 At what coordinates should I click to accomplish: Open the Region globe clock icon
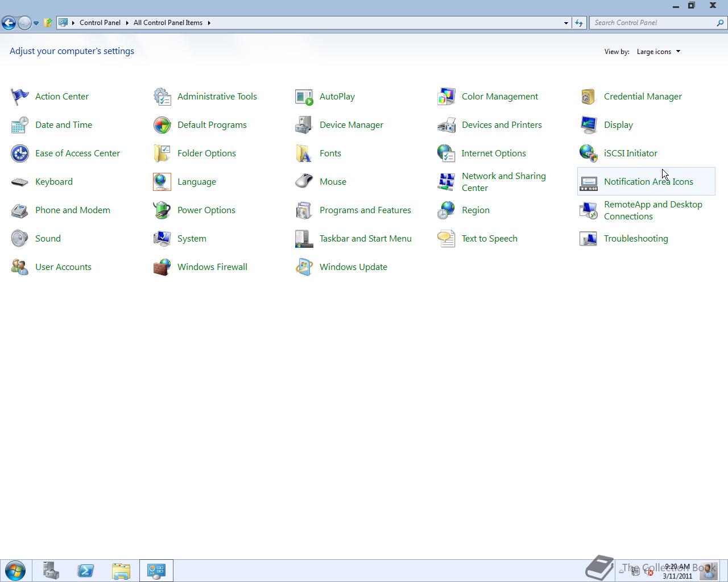coord(446,210)
